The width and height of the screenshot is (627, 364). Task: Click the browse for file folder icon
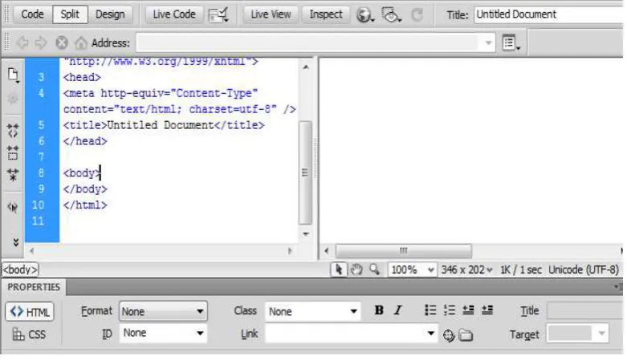[x=466, y=335]
